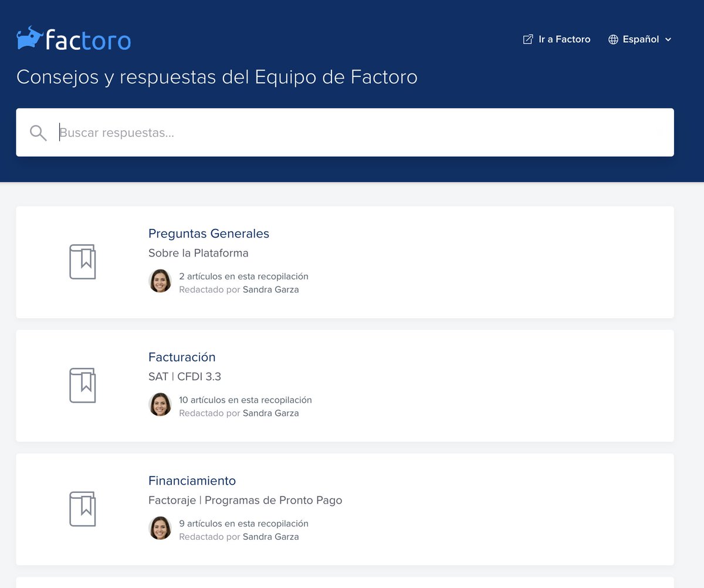
Task: Click the globe language icon
Action: coord(613,39)
